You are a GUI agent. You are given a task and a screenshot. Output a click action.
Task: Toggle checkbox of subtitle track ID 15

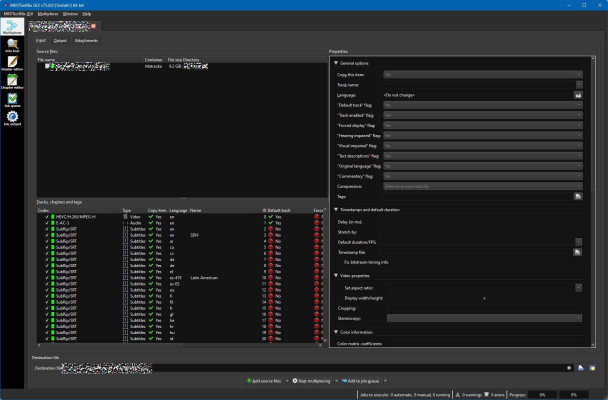pyautogui.click(x=47, y=308)
